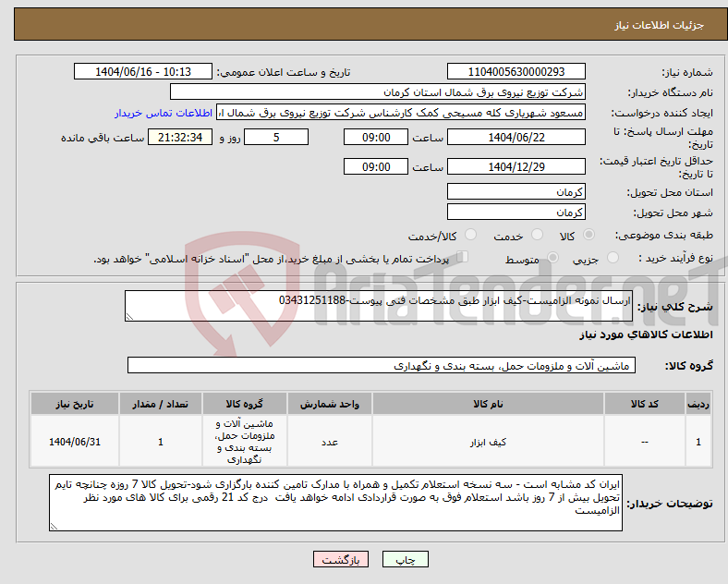
Task: Select the کالا/خدمت radio button
Action: coord(471,235)
